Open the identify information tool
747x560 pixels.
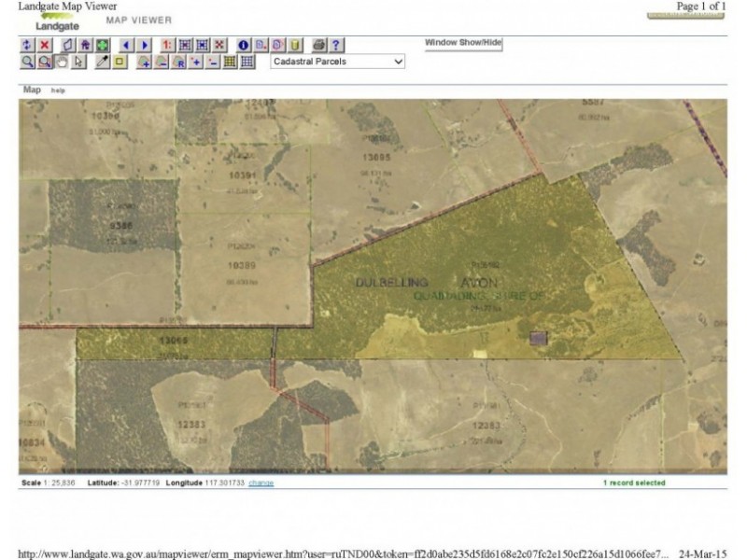coord(243,44)
